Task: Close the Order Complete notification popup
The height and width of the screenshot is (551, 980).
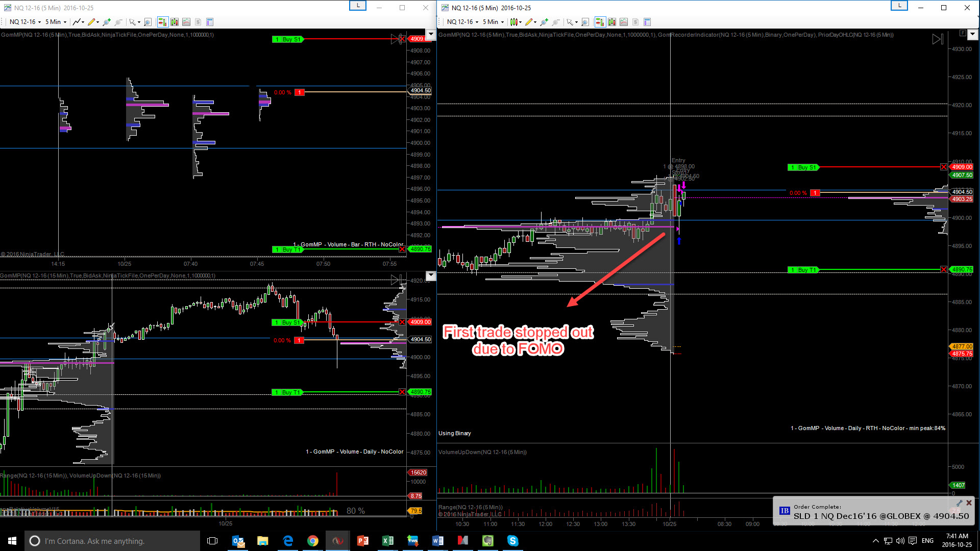Action: point(969,503)
